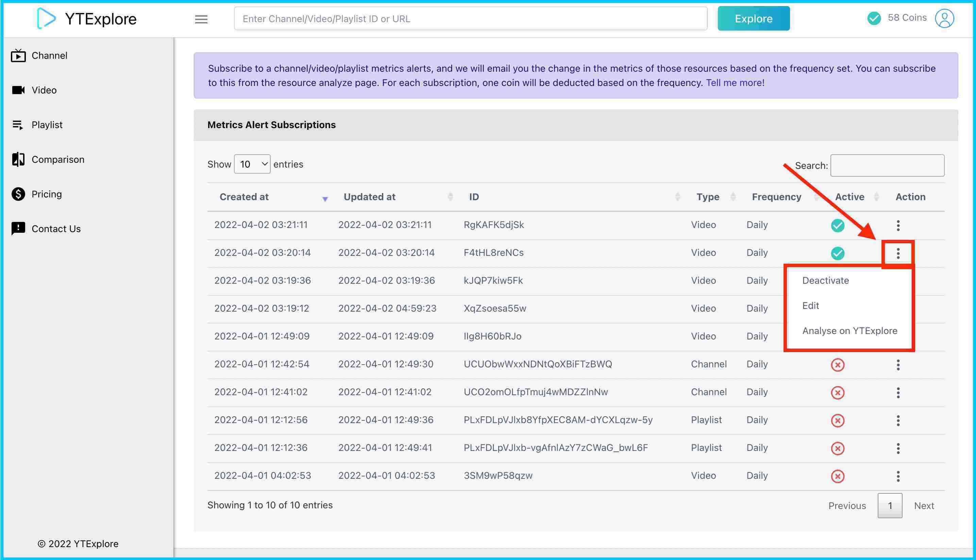Click the Contact Us sidebar icon

[18, 228]
